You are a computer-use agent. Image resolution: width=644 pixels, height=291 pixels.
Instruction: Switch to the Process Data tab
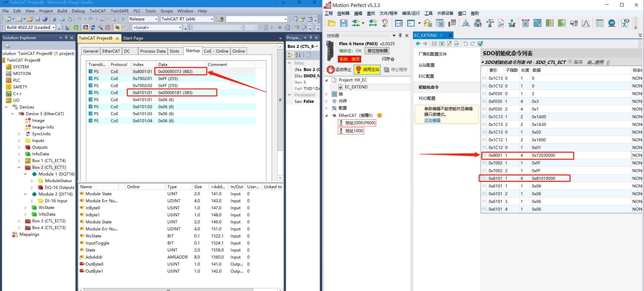153,51
